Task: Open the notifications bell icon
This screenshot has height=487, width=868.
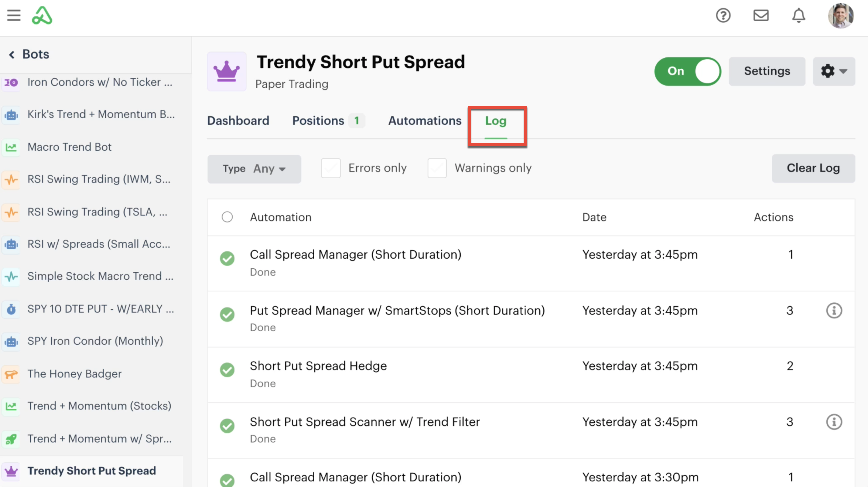Action: (x=798, y=15)
